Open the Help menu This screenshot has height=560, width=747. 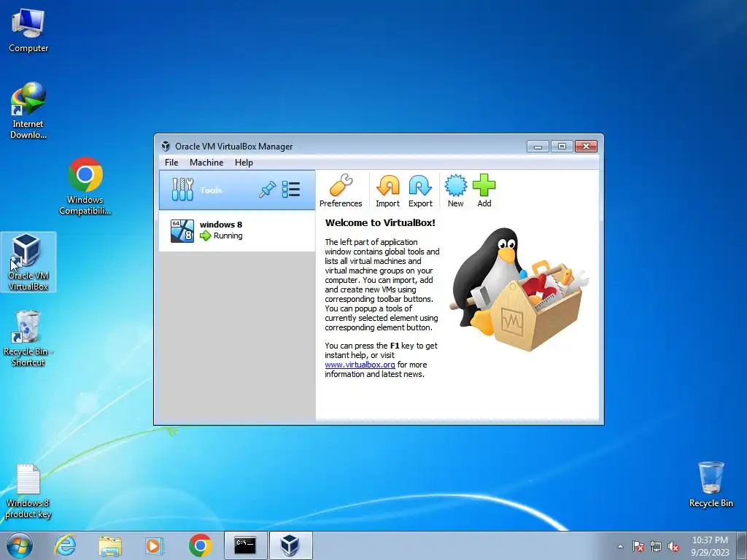[244, 163]
